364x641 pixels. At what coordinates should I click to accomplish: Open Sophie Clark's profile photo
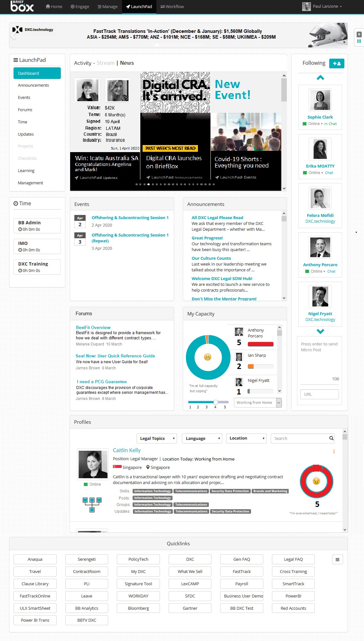[320, 100]
